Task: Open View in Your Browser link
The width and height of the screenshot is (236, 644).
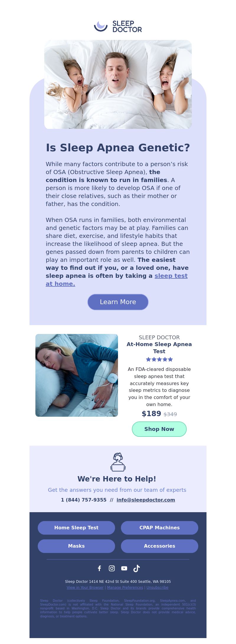Action: click(85, 587)
